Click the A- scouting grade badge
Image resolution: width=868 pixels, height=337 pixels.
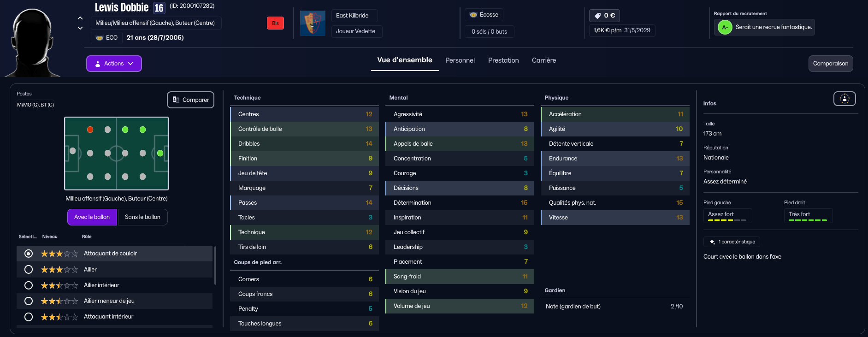tap(725, 27)
